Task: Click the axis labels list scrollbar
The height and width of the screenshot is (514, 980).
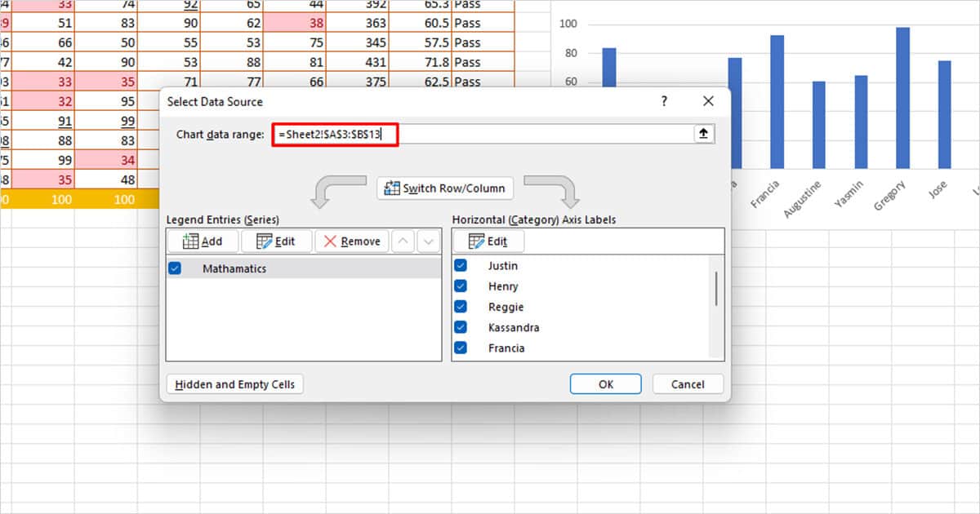Action: 717,288
